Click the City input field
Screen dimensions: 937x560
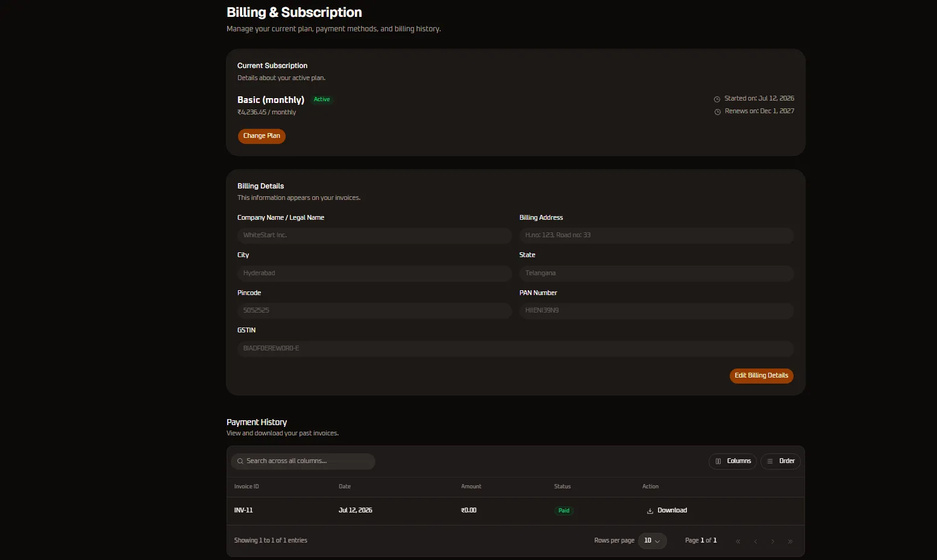point(374,273)
